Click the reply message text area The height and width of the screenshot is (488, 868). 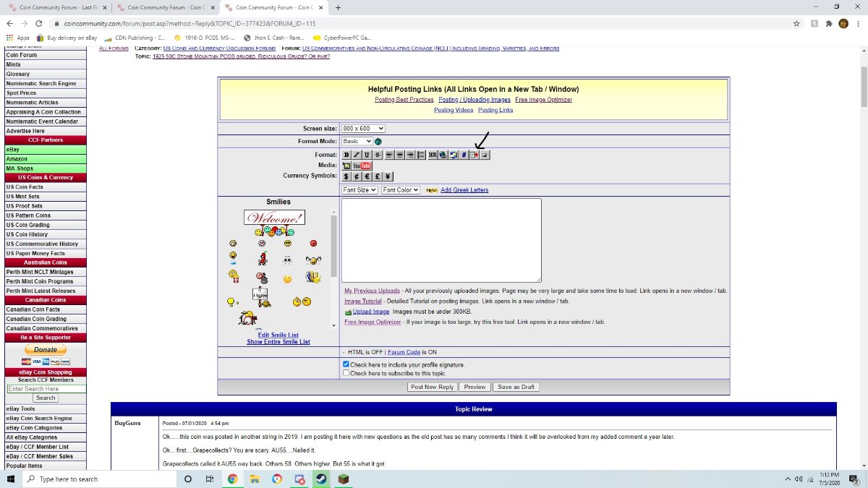[441, 240]
